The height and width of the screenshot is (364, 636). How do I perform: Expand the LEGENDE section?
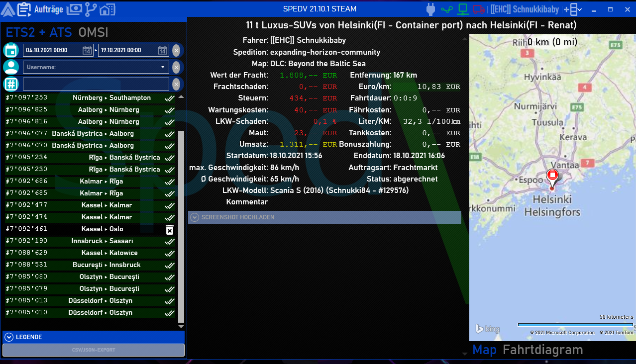(94, 337)
